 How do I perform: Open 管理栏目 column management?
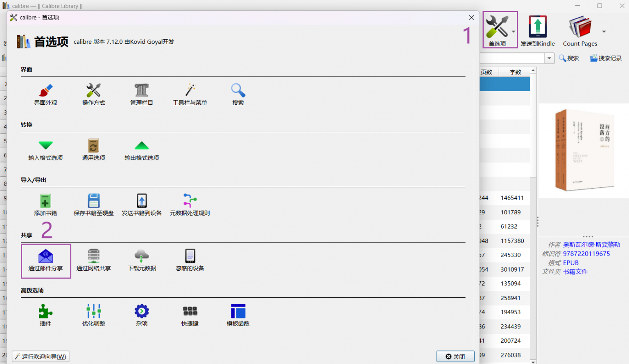(142, 94)
